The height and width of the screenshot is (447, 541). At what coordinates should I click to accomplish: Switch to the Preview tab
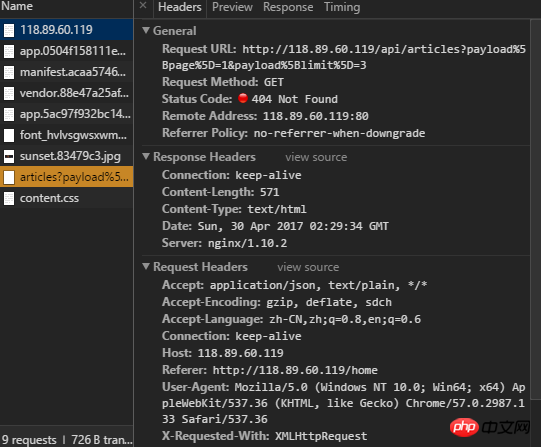[x=232, y=7]
